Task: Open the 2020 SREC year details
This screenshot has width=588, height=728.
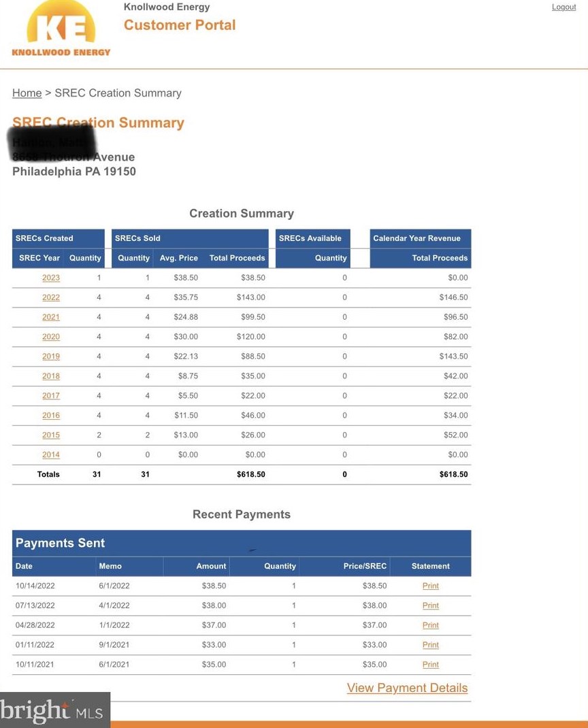Action: coord(51,337)
